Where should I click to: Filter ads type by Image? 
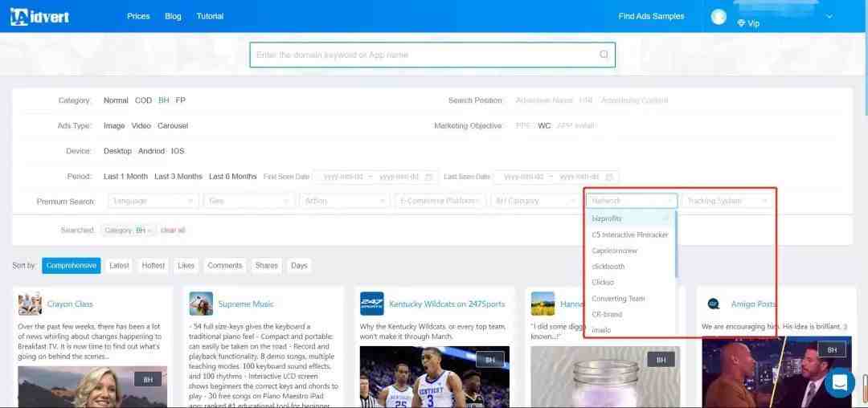pos(114,125)
